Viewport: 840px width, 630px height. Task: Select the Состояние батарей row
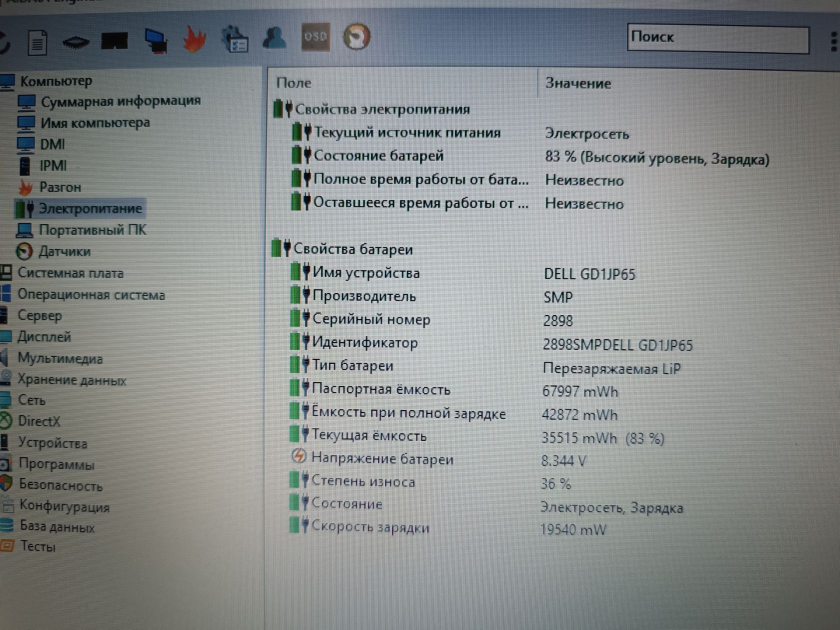click(531, 157)
